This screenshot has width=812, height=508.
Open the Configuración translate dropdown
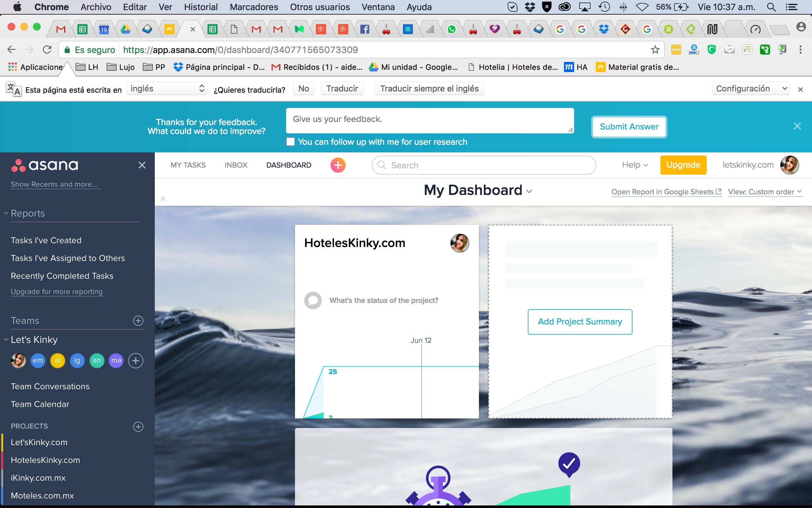coord(751,88)
